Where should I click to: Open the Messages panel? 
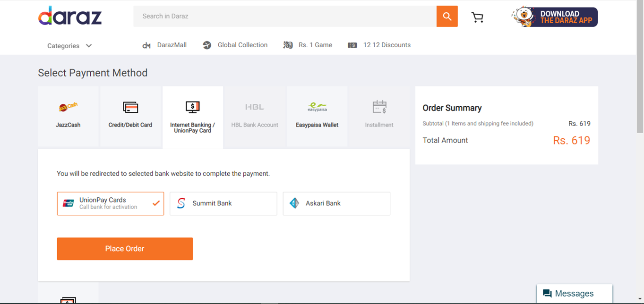click(x=575, y=294)
